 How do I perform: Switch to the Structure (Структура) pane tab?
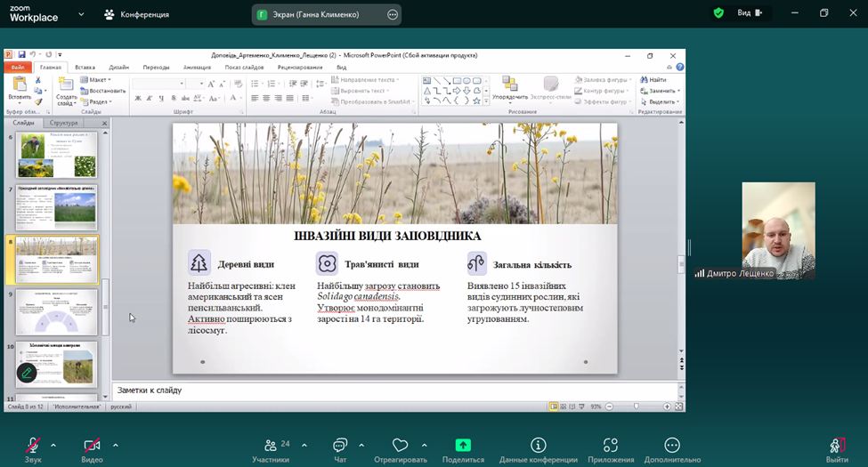pyautogui.click(x=64, y=123)
